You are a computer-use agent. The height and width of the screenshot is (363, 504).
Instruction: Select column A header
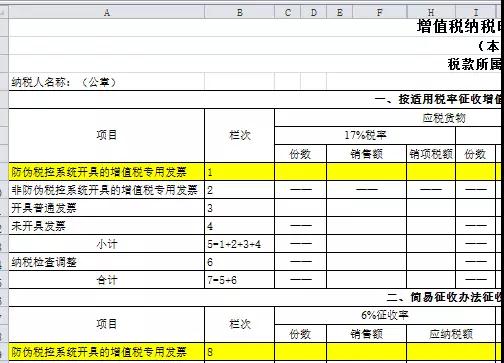pyautogui.click(x=106, y=12)
